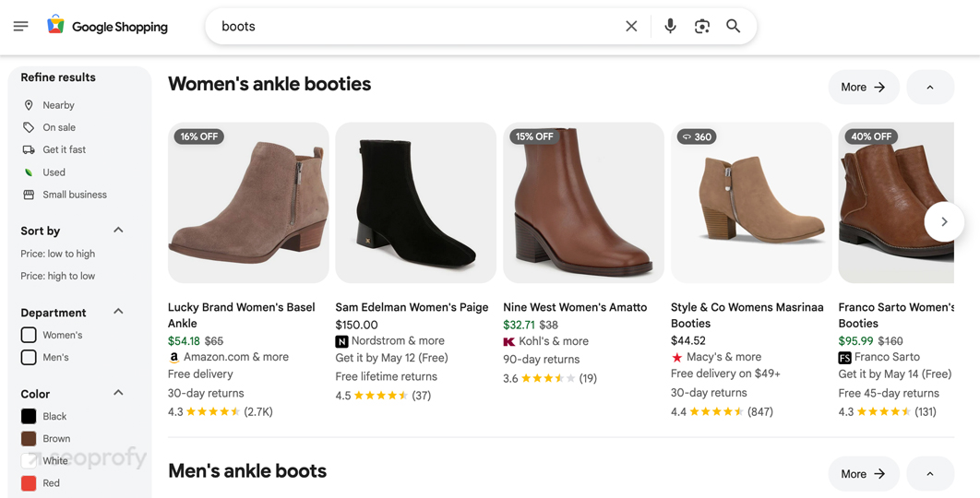The height and width of the screenshot is (498, 980).
Task: Open More for Women's ankle booties
Action: [863, 87]
